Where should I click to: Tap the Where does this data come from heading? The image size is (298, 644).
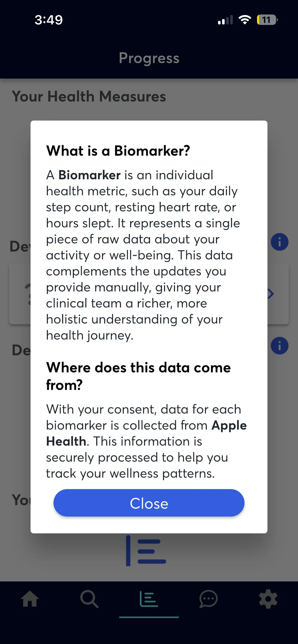[x=138, y=376]
